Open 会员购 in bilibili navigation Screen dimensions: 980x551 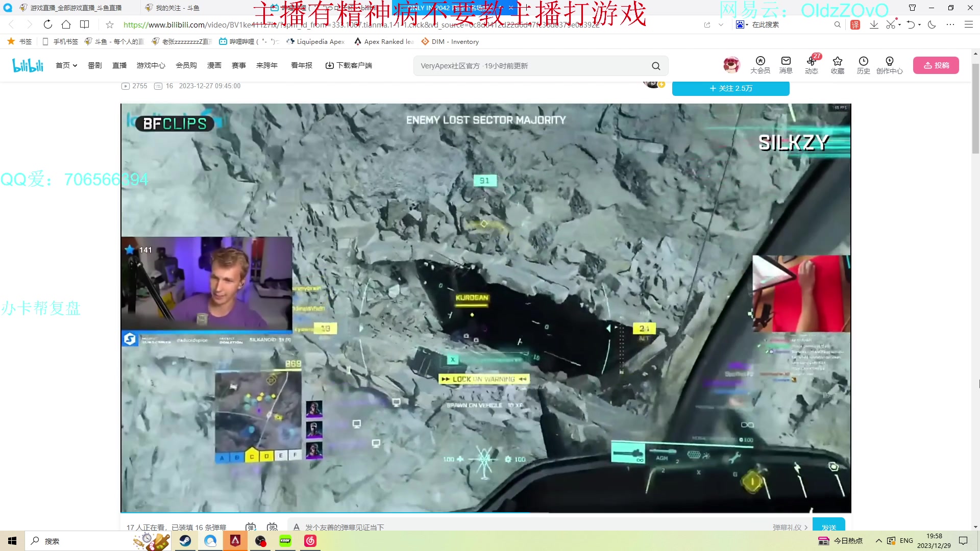click(186, 65)
